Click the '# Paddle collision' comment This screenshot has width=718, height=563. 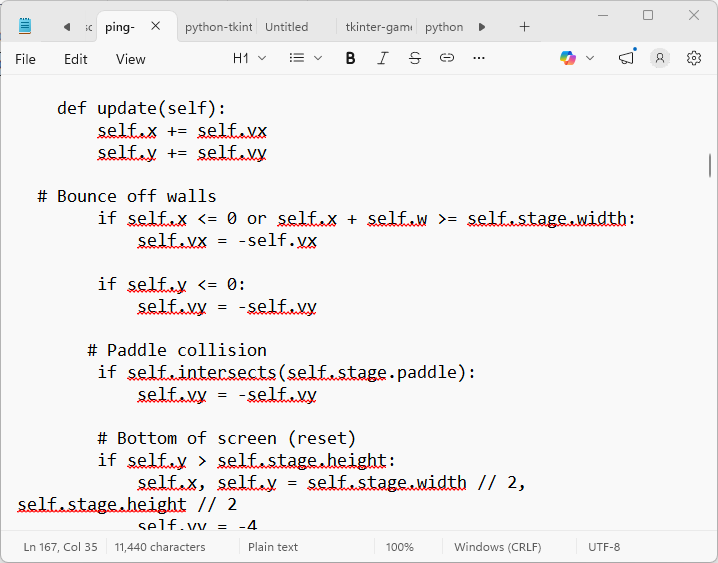tap(177, 350)
